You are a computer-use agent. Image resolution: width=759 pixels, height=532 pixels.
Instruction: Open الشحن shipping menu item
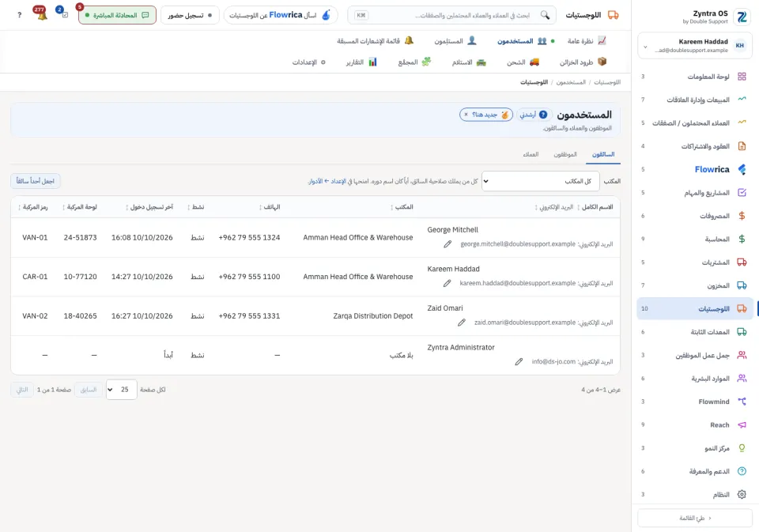[x=523, y=62]
